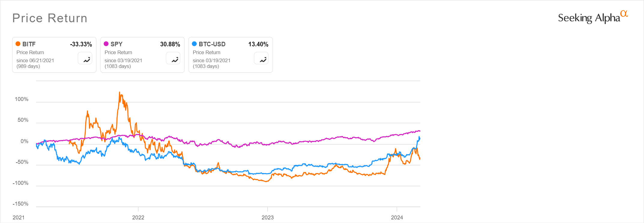Click the 2024 label on the time axis
Screen dimensions: 644x223
397,217
